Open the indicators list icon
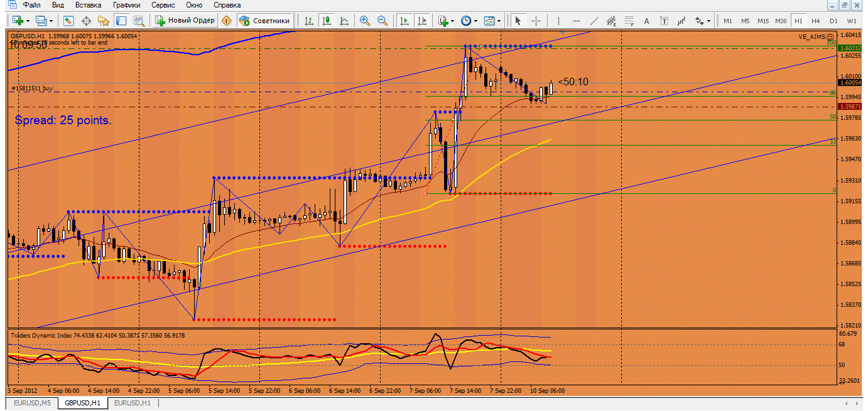The width and height of the screenshot is (868, 411). pyautogui.click(x=443, y=21)
